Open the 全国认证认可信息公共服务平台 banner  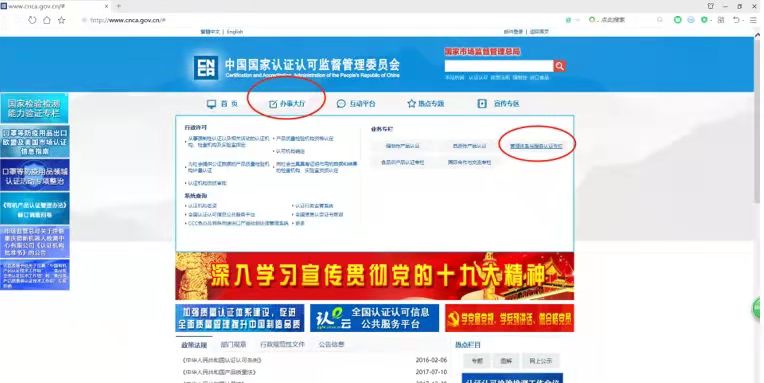coord(374,318)
